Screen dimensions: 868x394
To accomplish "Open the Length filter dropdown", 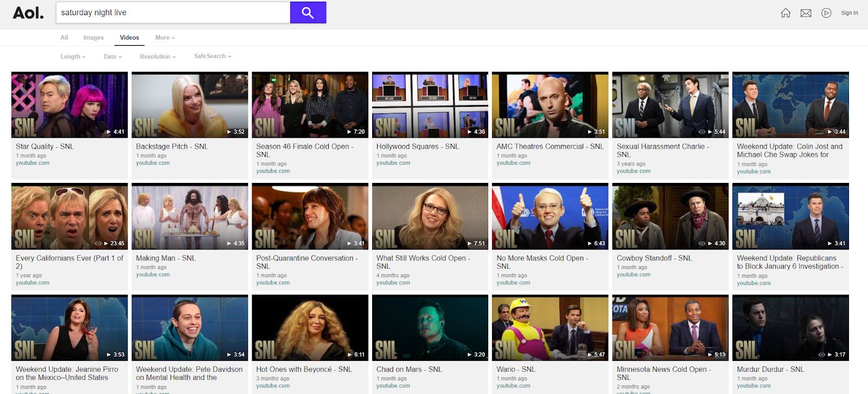I will point(73,56).
